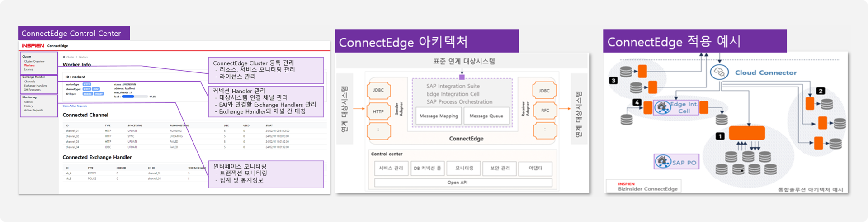Image resolution: width=868 pixels, height=222 pixels.
Task: Click the 서비스 관리 box in Control center
Action: pos(391,168)
